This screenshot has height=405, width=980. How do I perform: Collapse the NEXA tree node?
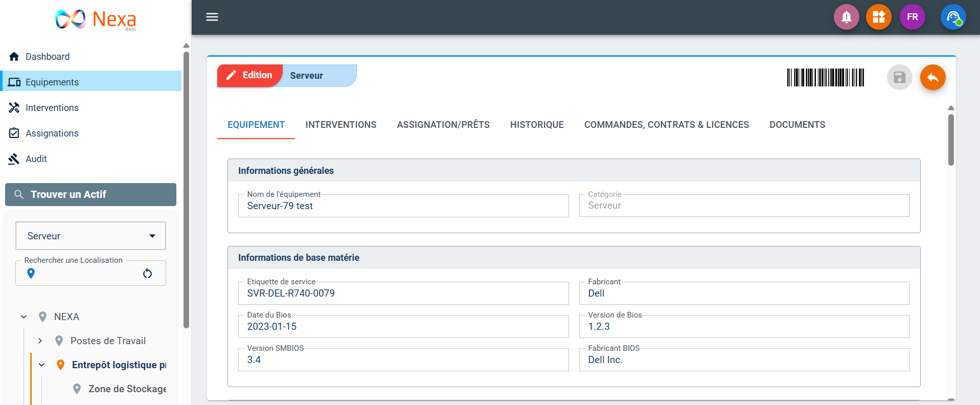(24, 317)
